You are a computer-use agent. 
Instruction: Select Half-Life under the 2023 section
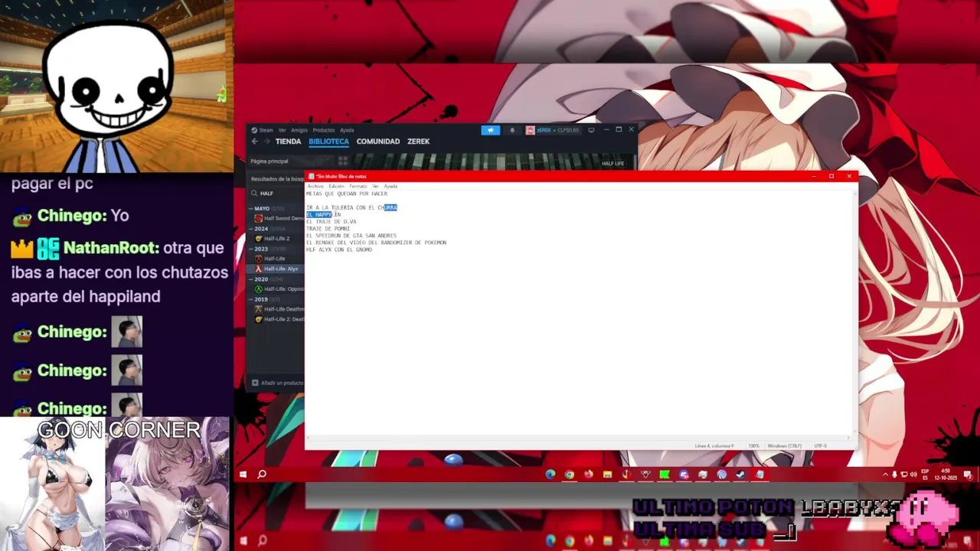(275, 259)
